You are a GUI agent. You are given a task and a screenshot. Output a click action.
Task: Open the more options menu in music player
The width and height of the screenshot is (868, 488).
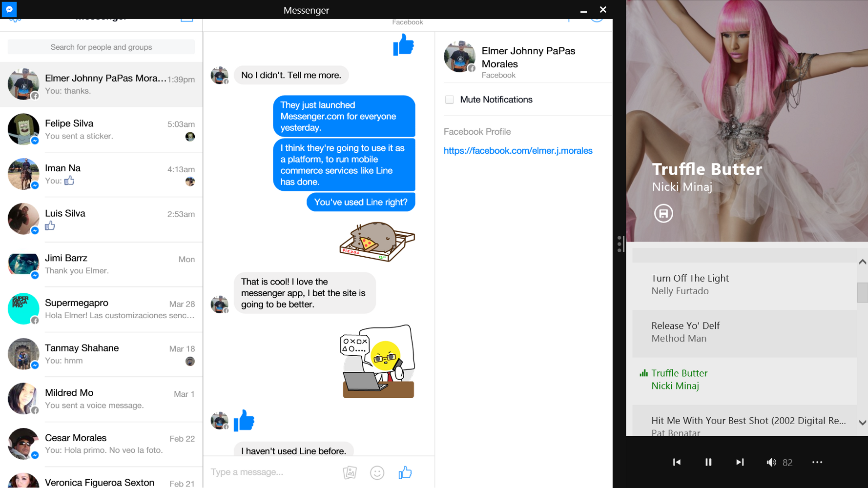817,462
